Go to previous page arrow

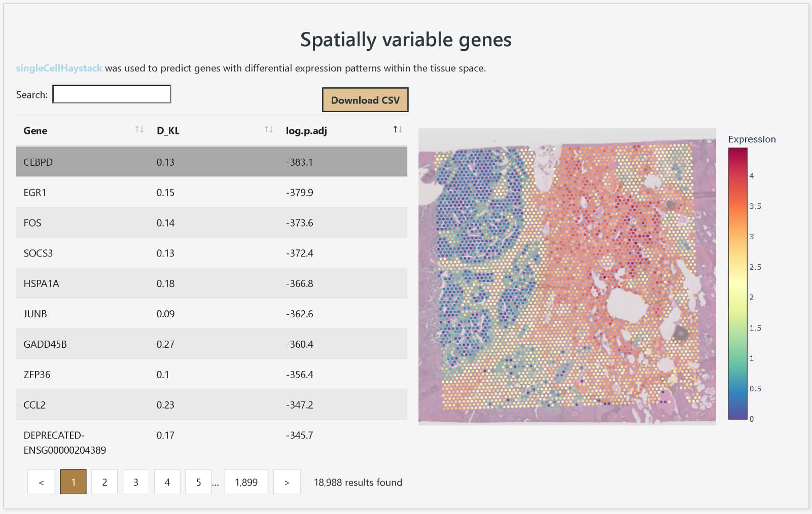tap(41, 482)
